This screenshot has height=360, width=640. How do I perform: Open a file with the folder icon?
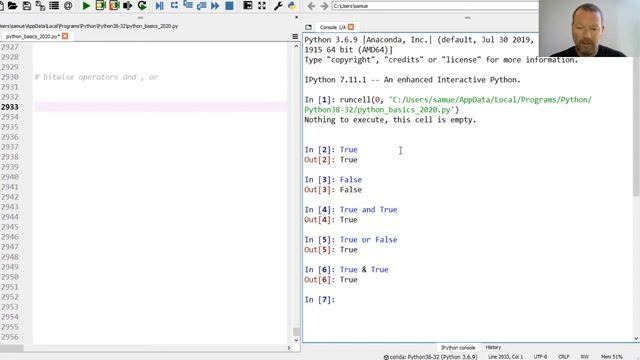(12, 6)
